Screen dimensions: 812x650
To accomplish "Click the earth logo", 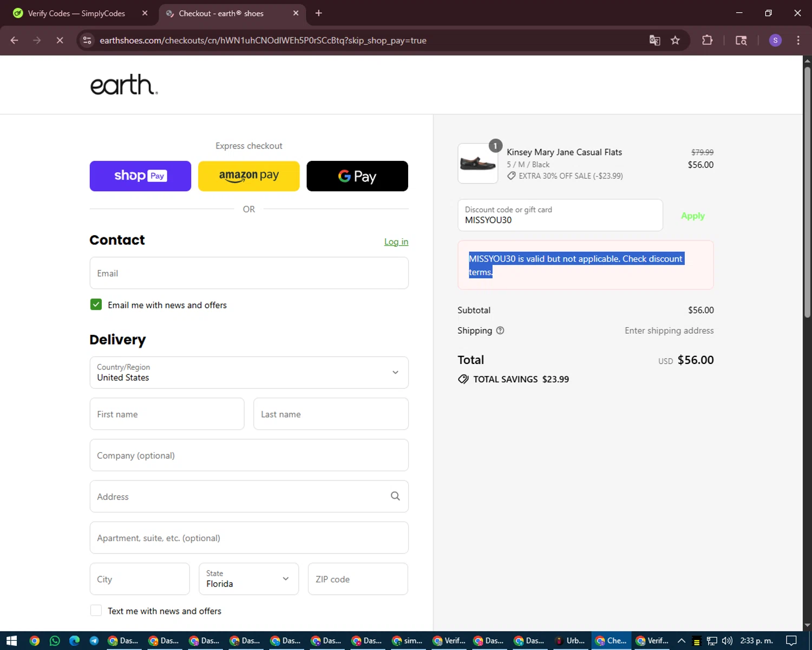I will [x=124, y=84].
